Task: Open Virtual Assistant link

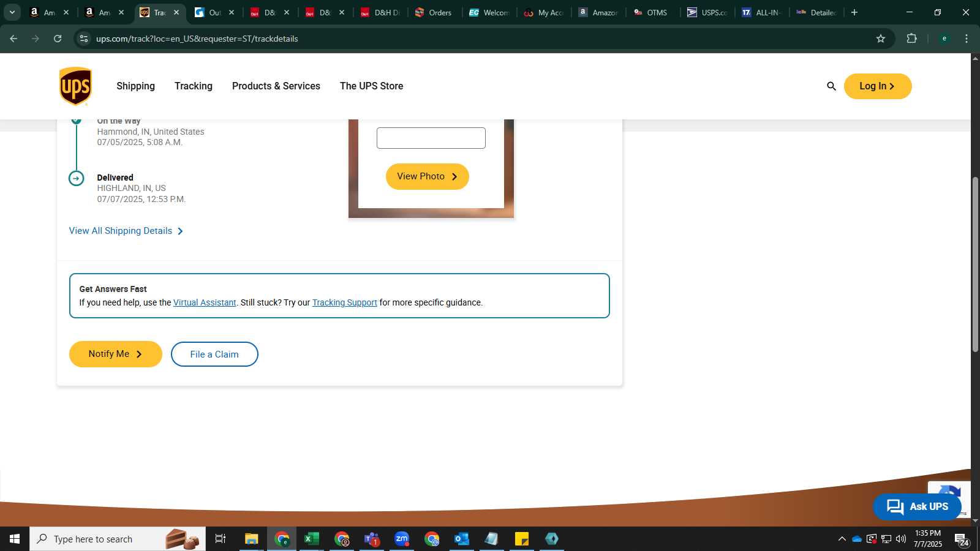Action: pyautogui.click(x=205, y=302)
